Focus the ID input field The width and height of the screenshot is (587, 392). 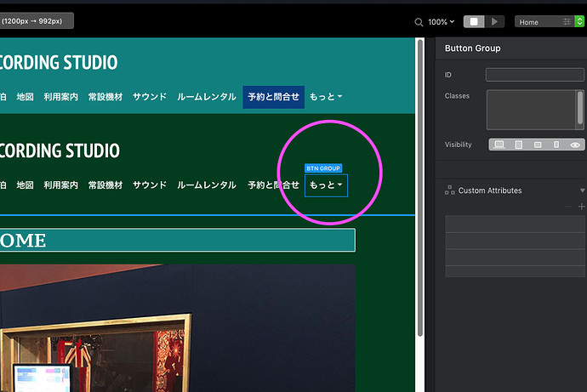534,75
